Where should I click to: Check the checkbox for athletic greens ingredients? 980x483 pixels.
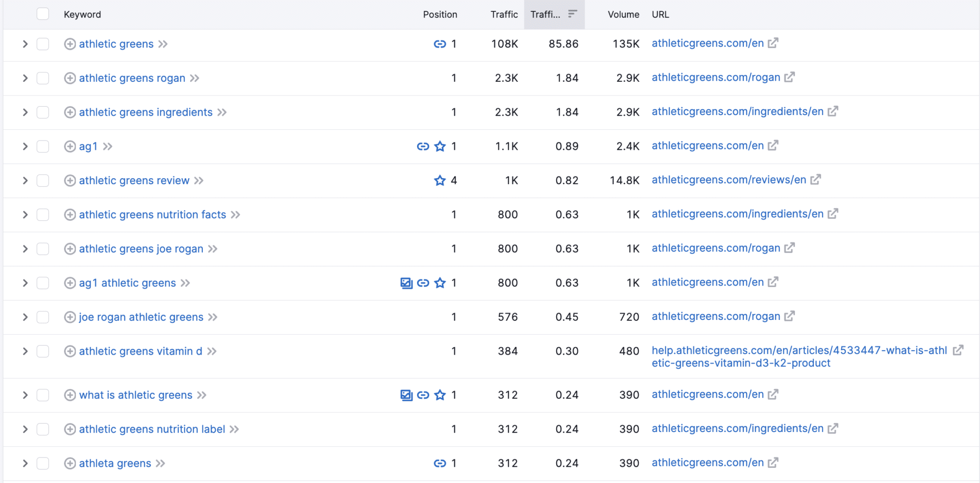coord(43,112)
